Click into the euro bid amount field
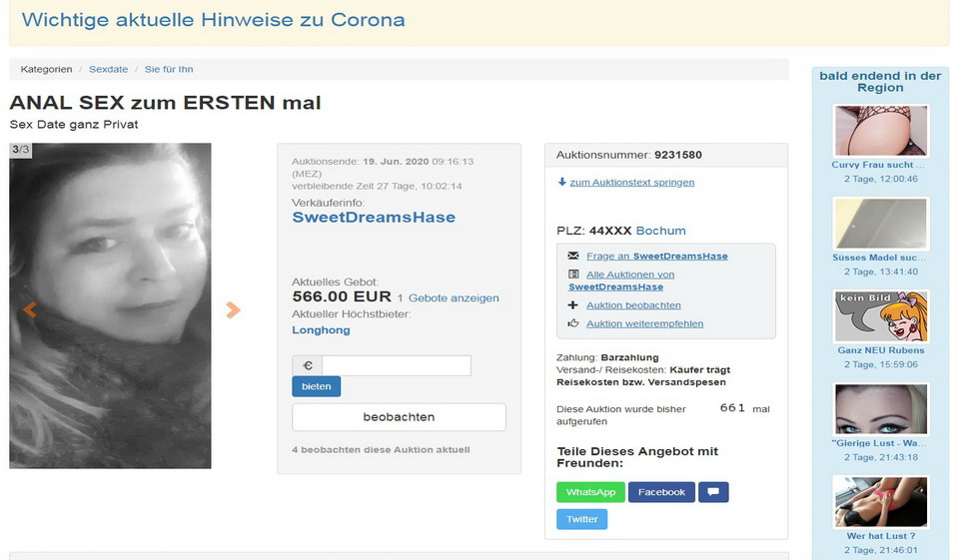959x560 pixels. click(396, 365)
